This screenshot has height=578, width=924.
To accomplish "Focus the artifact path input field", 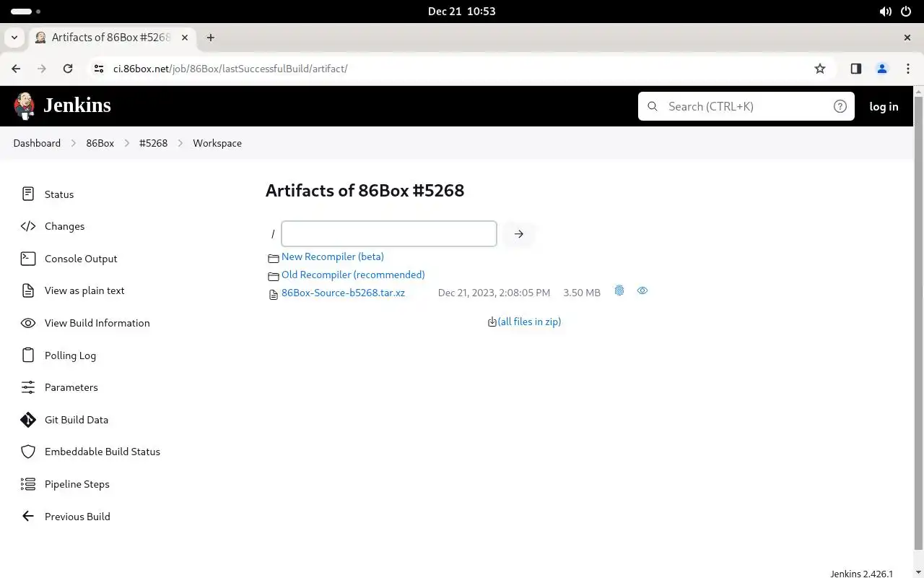I will coord(389,234).
